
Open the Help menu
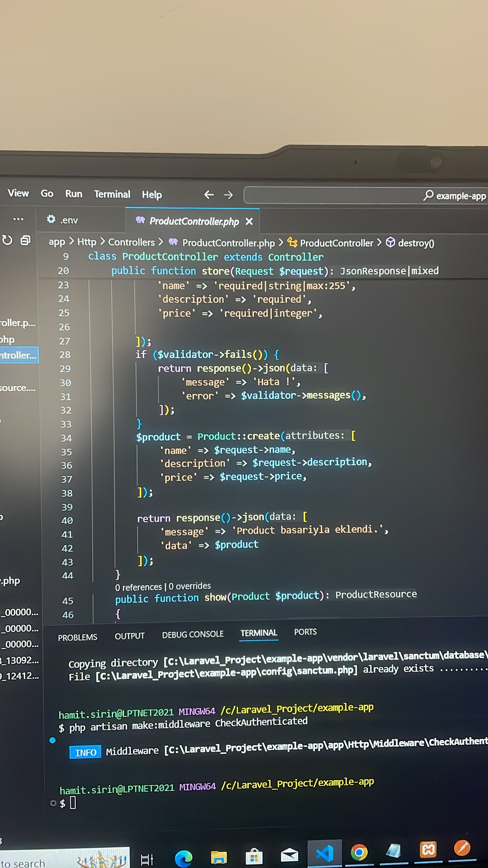pyautogui.click(x=152, y=195)
